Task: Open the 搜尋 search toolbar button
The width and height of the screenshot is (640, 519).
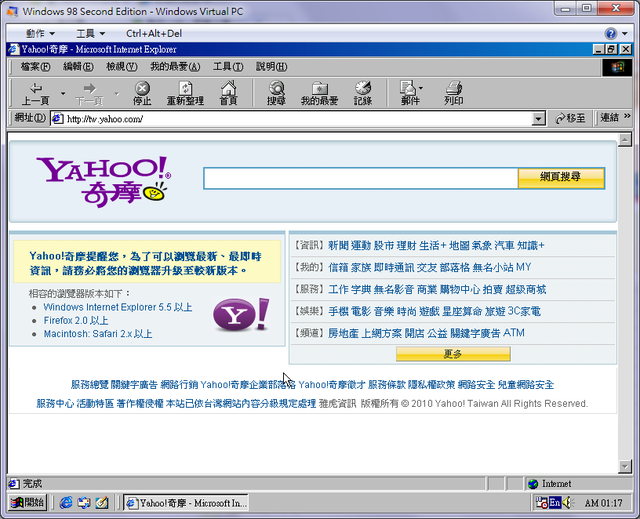Action: coord(276,94)
